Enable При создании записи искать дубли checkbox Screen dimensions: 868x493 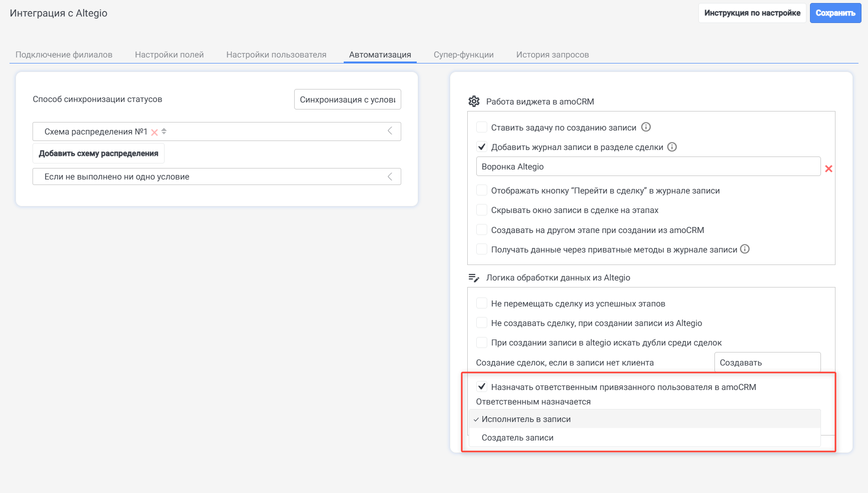[482, 342]
